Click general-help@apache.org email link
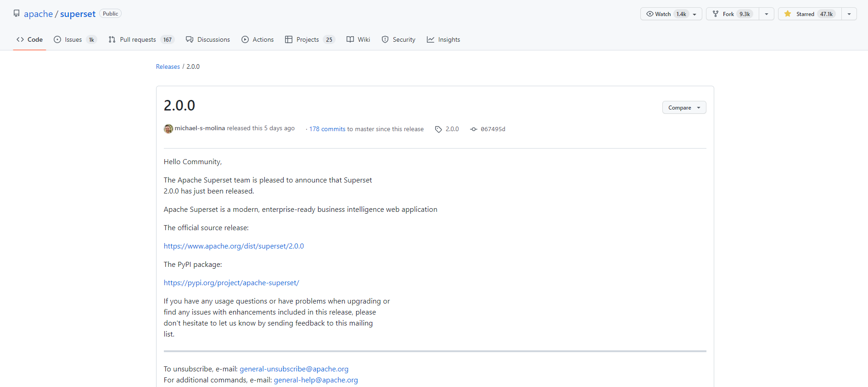868x387 pixels. tap(316, 380)
